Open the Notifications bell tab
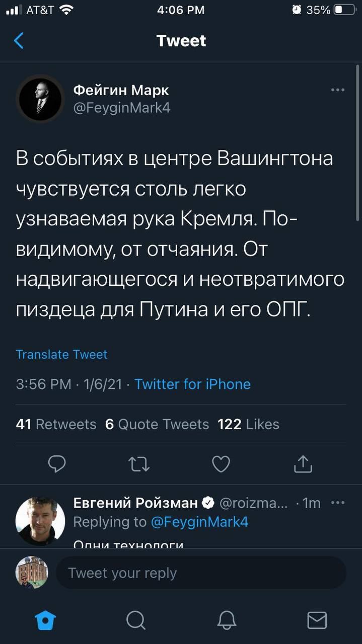 coord(227,620)
